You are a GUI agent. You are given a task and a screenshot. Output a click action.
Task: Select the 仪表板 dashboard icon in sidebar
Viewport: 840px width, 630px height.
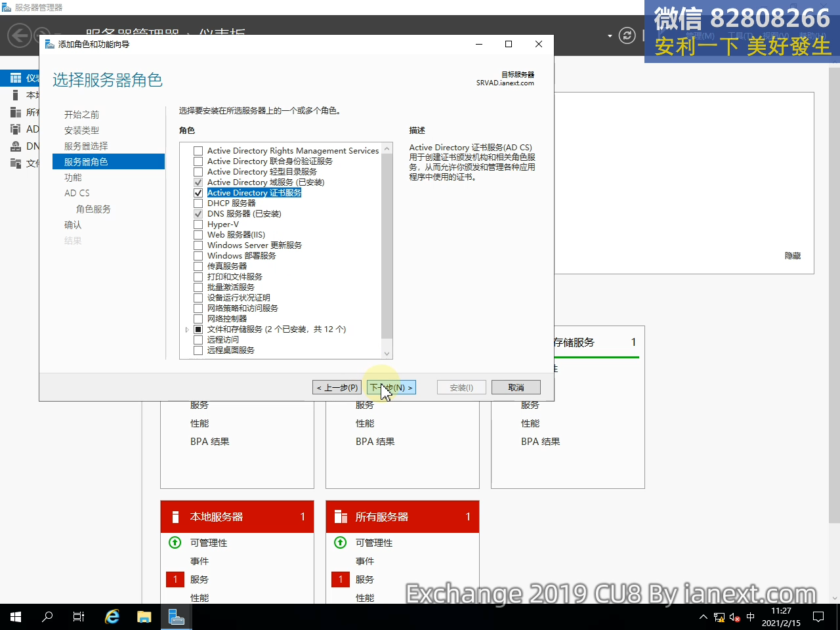(x=16, y=78)
